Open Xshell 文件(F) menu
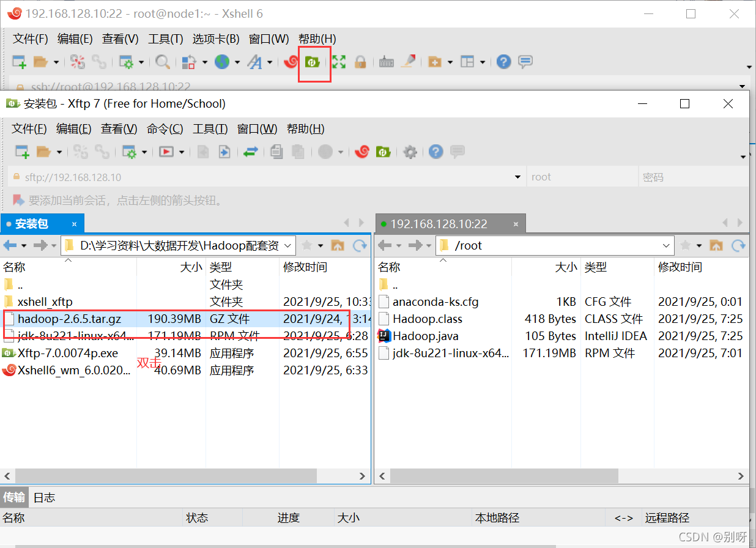 (x=31, y=39)
